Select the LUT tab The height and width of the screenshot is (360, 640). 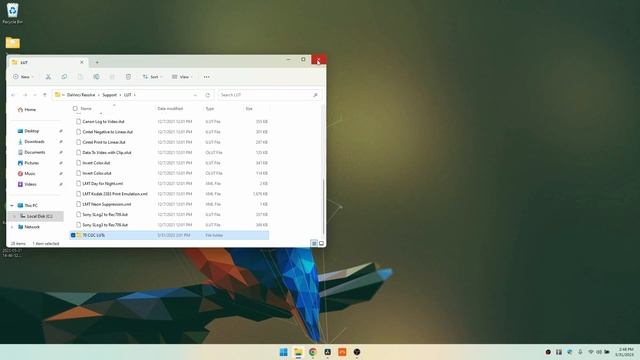click(48, 62)
